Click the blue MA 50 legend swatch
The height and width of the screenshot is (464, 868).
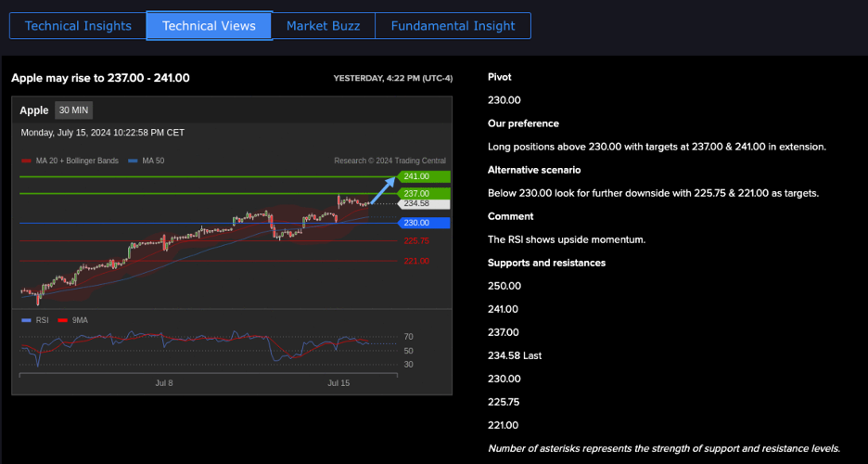(x=134, y=161)
